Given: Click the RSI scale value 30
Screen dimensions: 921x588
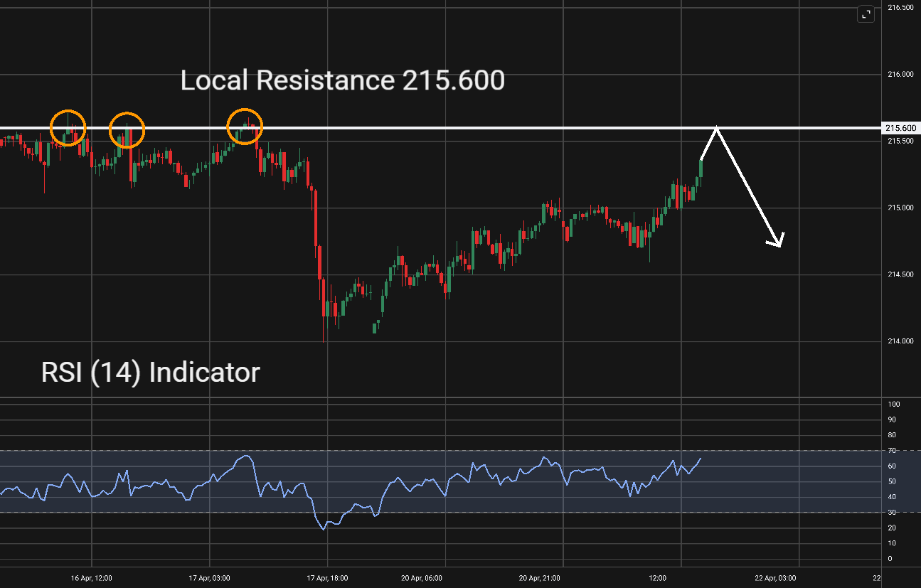Looking at the screenshot, I should click(892, 513).
